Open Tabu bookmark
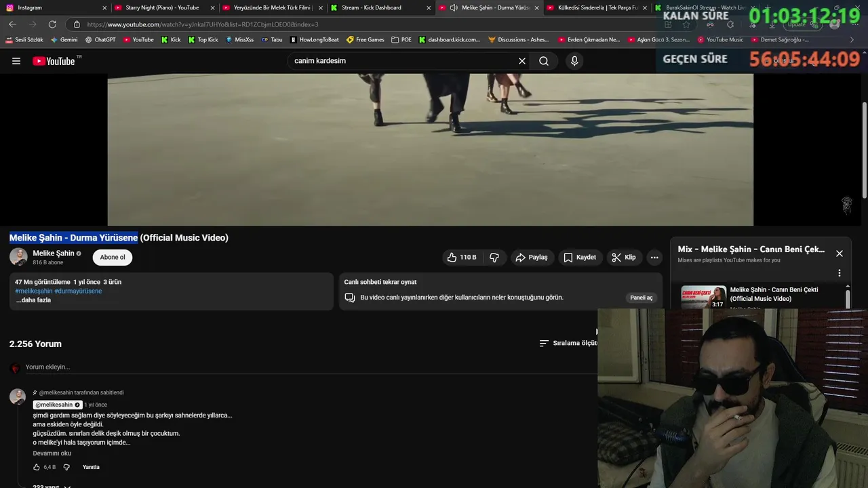This screenshot has height=488, width=868. 272,40
